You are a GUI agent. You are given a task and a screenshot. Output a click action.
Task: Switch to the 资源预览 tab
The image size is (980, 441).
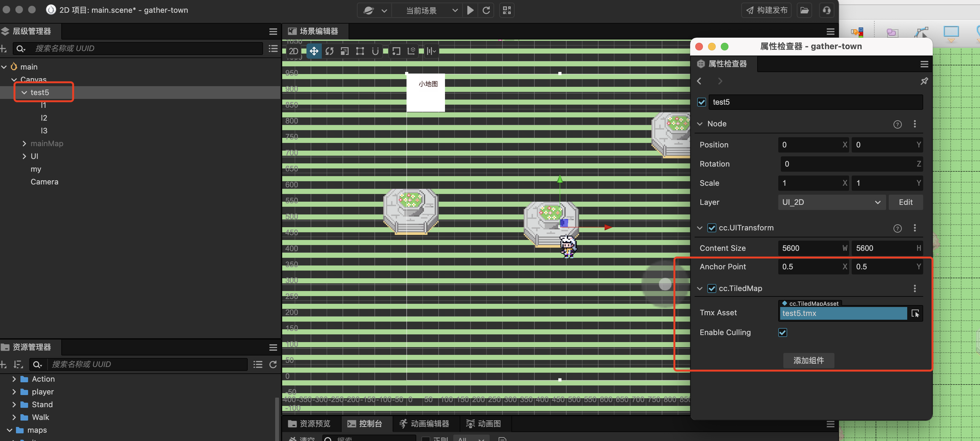point(309,423)
